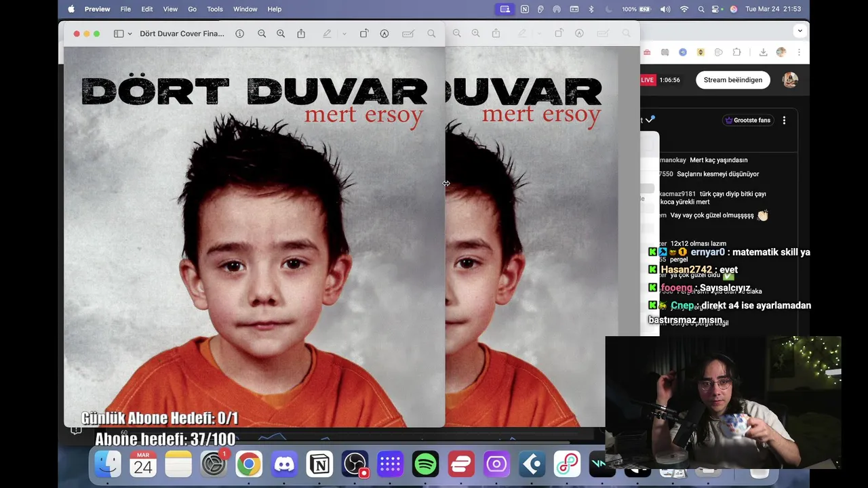This screenshot has height=488, width=868.
Task: Open Chrome downloads icon
Action: click(763, 52)
